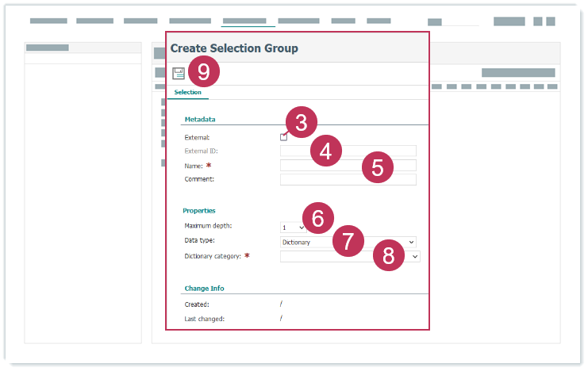The image size is (588, 371).
Task: Click the numbered circle 6
Action: point(317,218)
